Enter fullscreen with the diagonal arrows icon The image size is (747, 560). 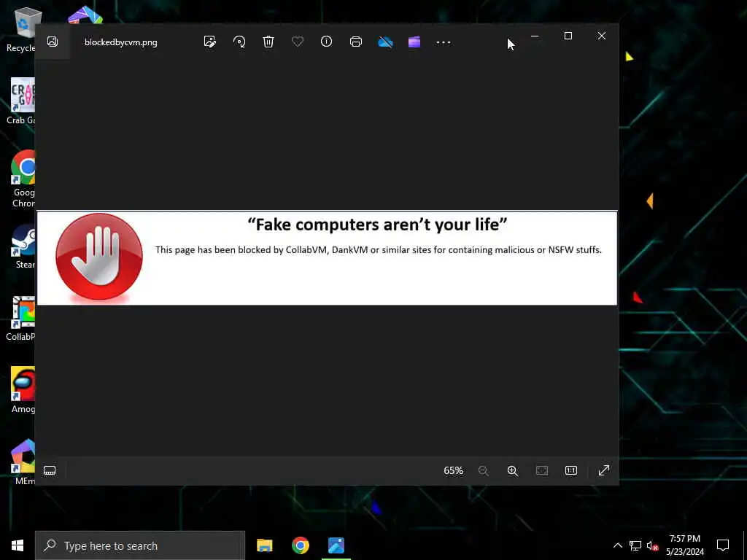pyautogui.click(x=604, y=470)
